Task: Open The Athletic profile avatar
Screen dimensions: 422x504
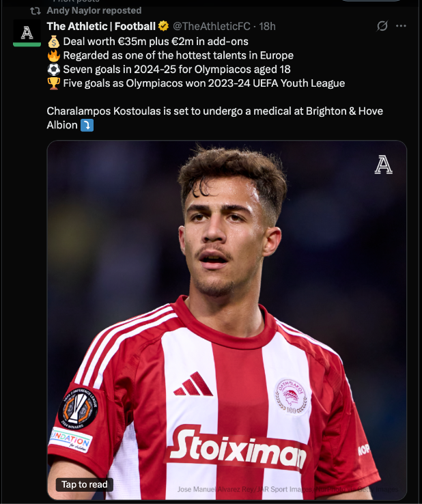Action: click(27, 33)
